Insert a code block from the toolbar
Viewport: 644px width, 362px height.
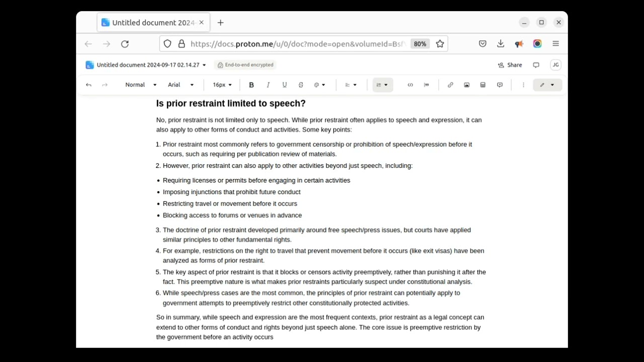click(410, 85)
